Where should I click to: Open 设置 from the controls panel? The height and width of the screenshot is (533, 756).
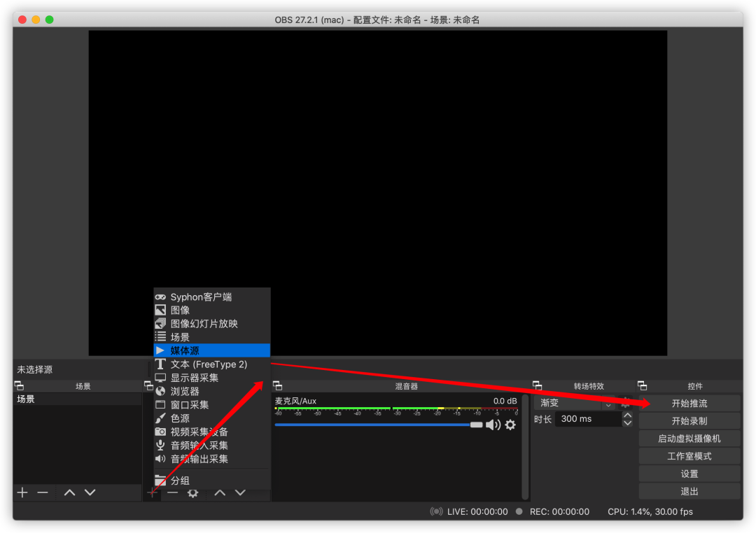pyautogui.click(x=689, y=474)
